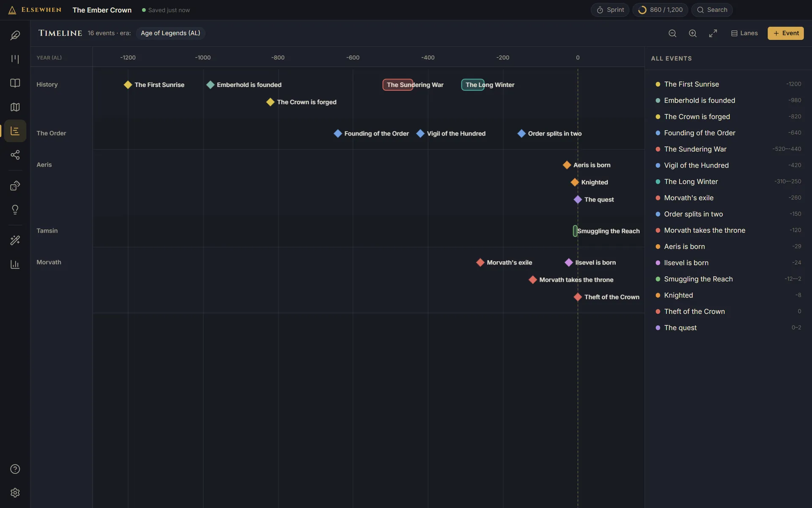Open the Search box
This screenshot has height=508, width=812.
point(712,10)
